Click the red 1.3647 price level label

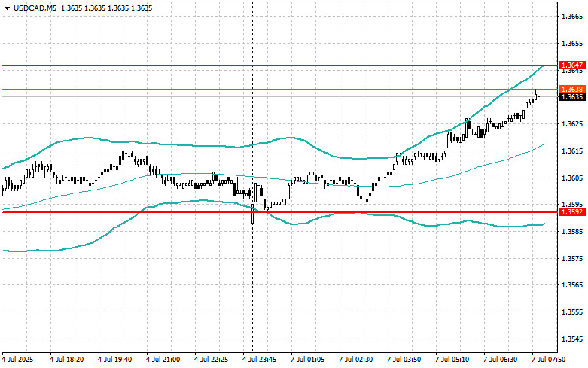571,65
